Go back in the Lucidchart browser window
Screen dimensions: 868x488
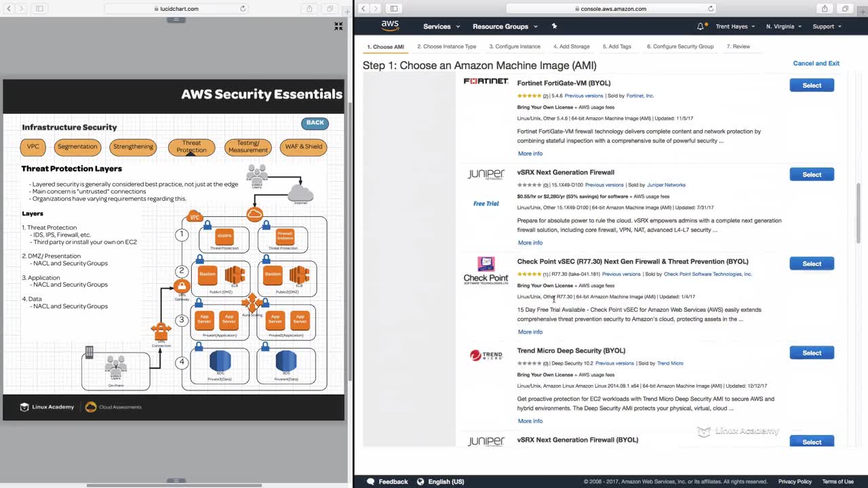tap(8, 9)
